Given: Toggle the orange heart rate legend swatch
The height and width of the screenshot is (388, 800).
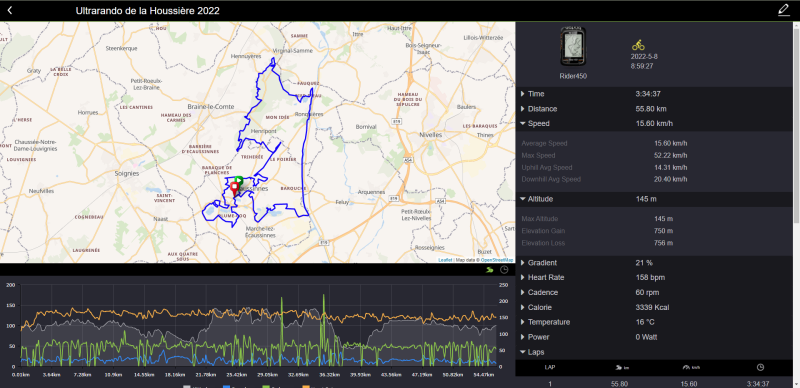Looking at the screenshot, I should pos(307,386).
